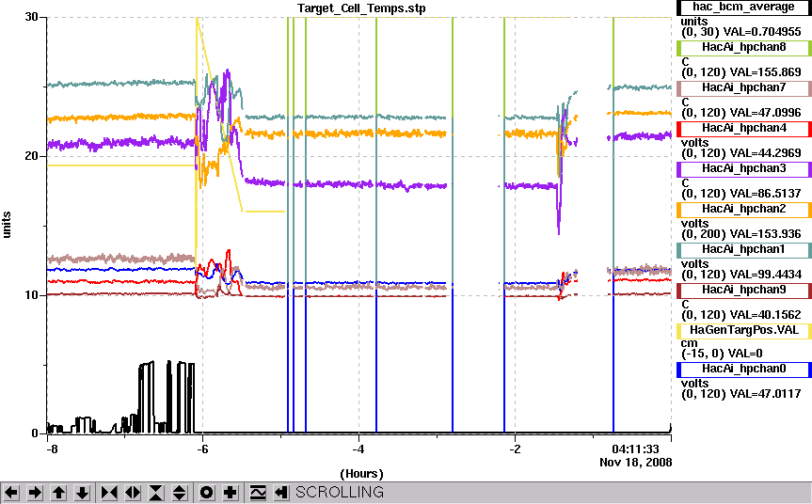Click the value text VAL=155.869
Viewport: 812px width, 504px height.
(x=765, y=71)
